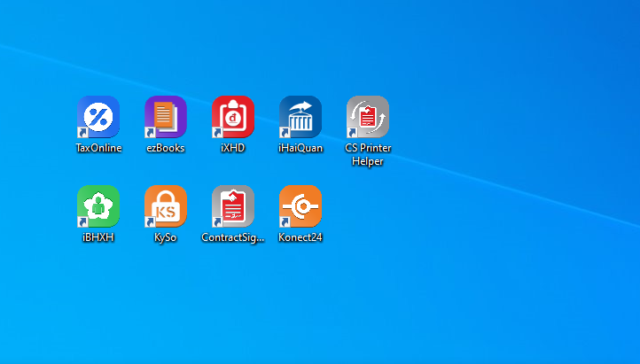The height and width of the screenshot is (364, 640).
Task: Select the KySo orange padlock icon
Action: point(166,206)
